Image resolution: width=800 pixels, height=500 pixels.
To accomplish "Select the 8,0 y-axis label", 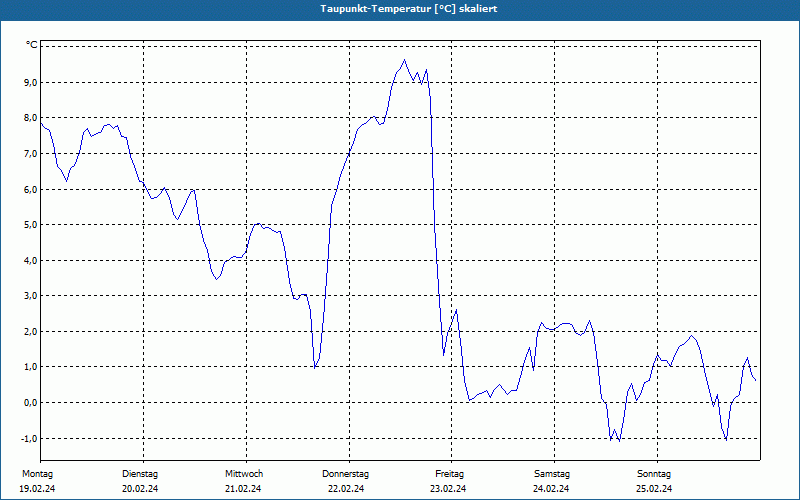I will coord(30,118).
